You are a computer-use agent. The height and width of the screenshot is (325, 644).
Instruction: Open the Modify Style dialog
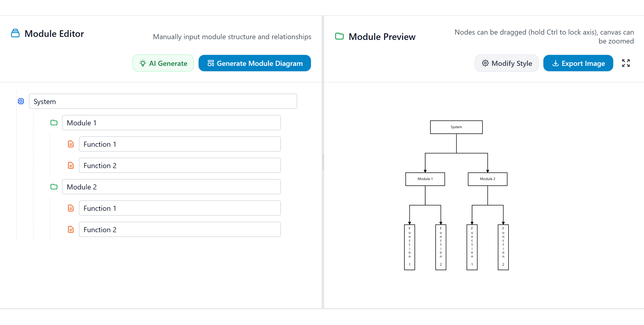click(507, 63)
